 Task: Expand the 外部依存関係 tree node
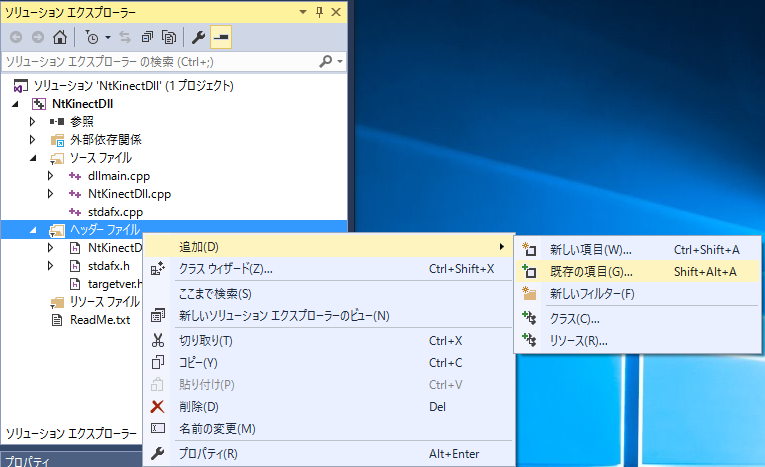[x=32, y=140]
